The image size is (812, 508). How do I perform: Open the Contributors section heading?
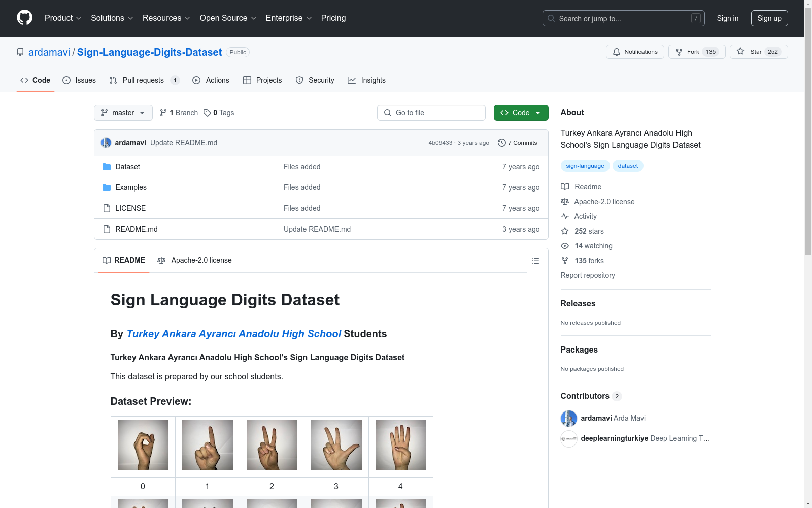(x=591, y=396)
